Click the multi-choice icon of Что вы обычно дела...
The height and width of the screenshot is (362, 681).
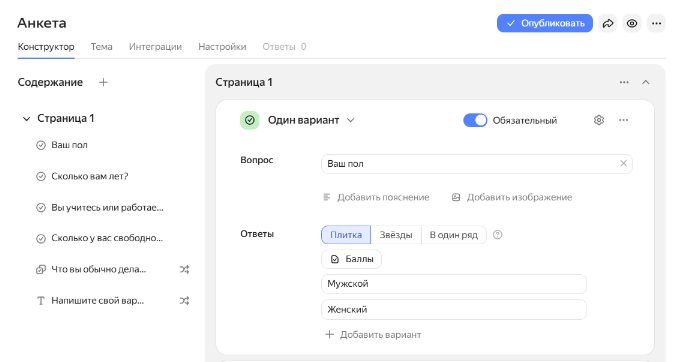[x=41, y=270]
